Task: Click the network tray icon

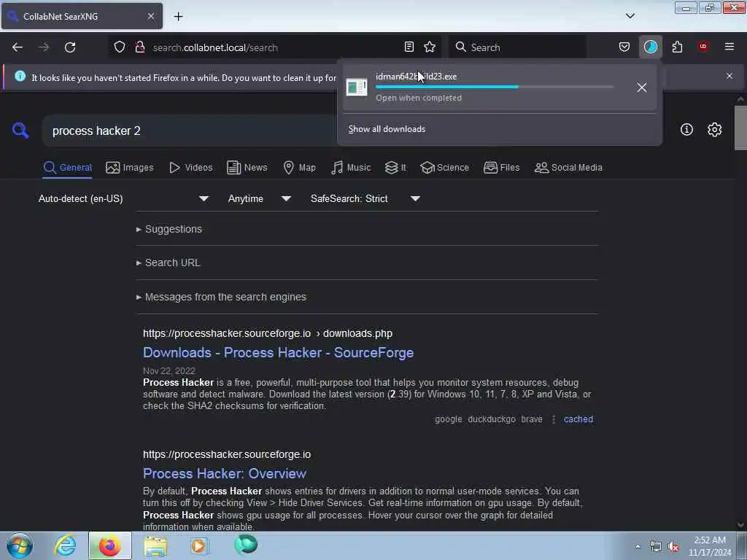Action: 656,547
